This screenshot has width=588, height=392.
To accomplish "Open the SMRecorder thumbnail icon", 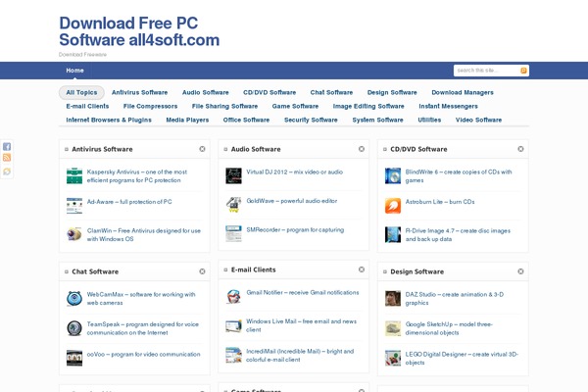I will click(233, 233).
